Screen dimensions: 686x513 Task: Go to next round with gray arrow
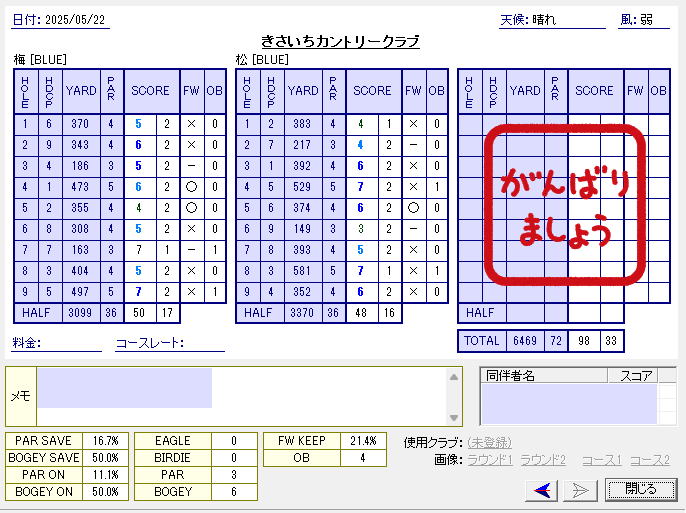pos(580,490)
